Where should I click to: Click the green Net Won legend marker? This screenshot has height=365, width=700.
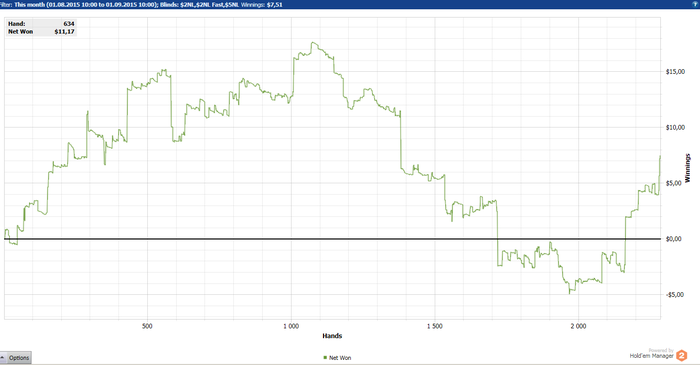pyautogui.click(x=325, y=357)
